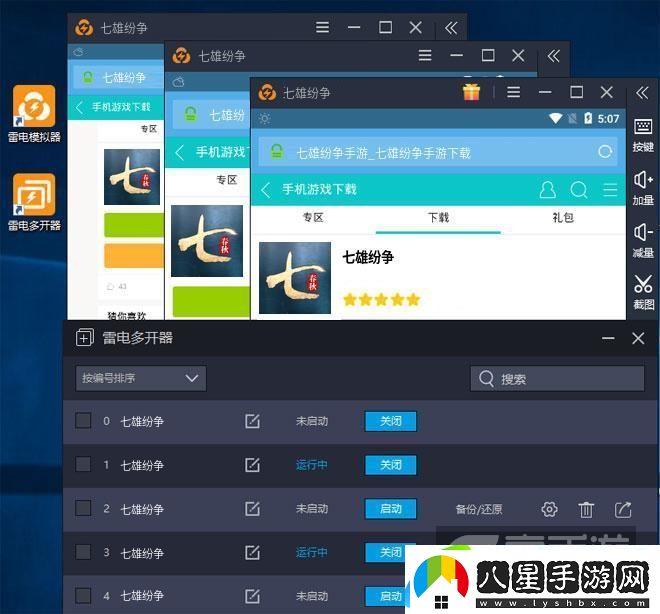Reload page with refresh icon in address bar
This screenshot has width=660, height=614.
(605, 152)
